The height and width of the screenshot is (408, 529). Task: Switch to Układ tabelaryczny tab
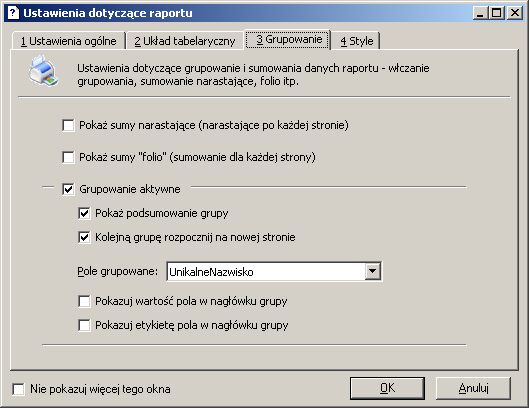[185, 41]
